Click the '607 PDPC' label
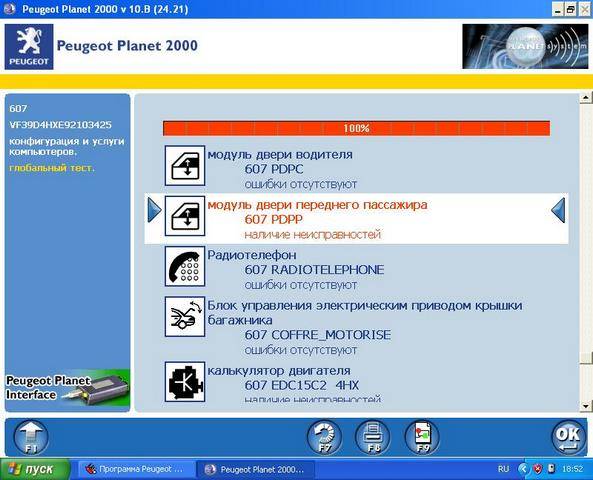Viewport: 593px width, 480px height. [274, 169]
